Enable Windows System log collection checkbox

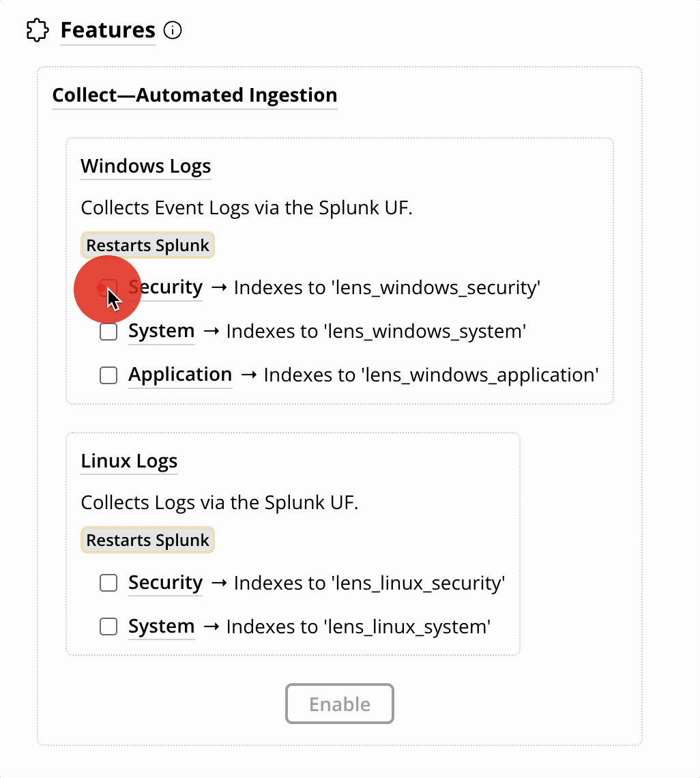[x=108, y=332]
